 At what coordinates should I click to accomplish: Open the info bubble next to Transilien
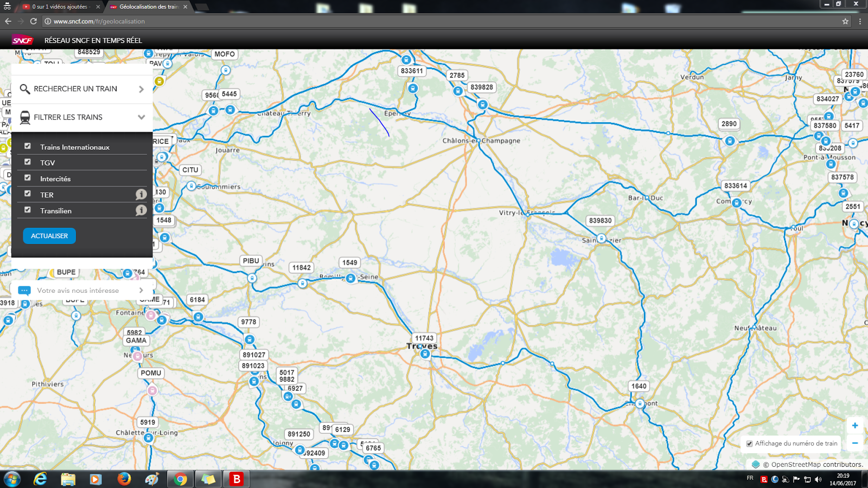142,210
